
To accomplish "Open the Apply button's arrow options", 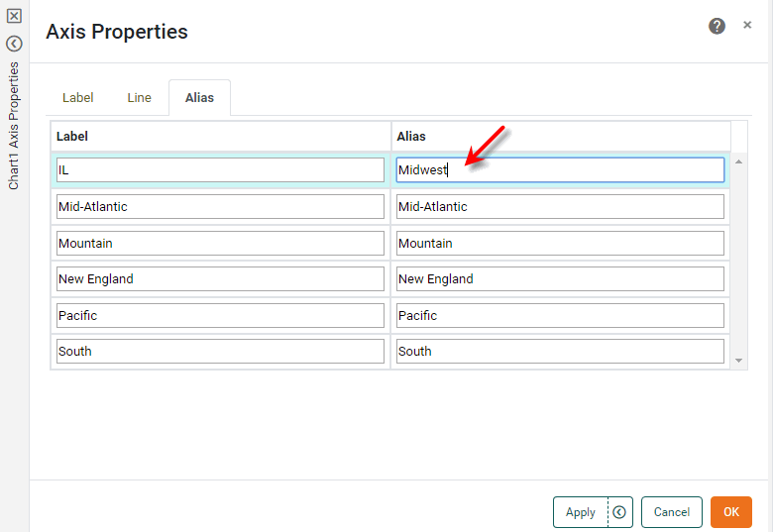I will click(619, 512).
